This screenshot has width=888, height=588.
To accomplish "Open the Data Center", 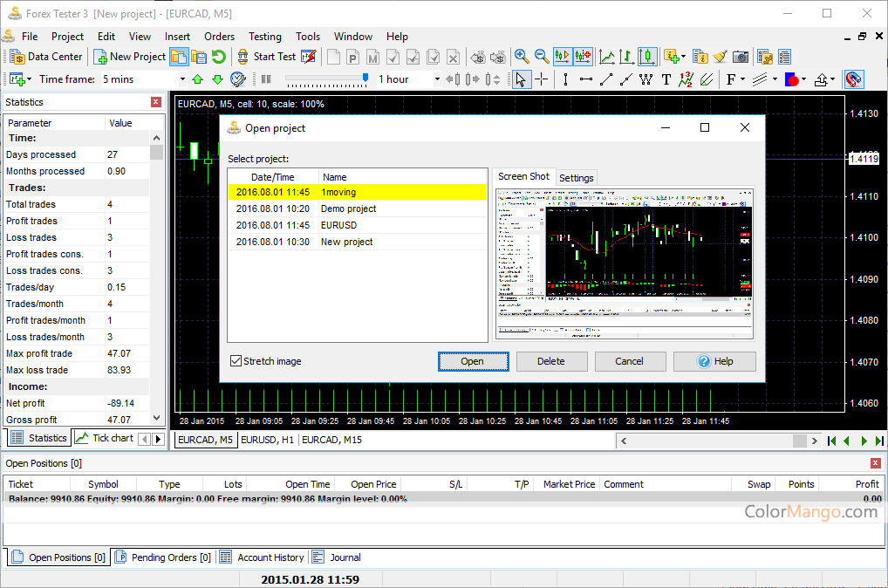I will 46,57.
